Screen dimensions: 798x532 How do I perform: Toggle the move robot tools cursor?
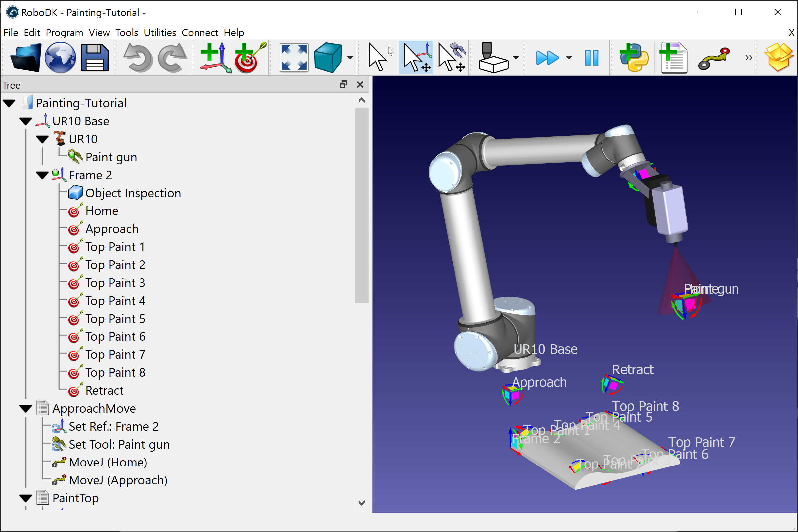click(451, 57)
